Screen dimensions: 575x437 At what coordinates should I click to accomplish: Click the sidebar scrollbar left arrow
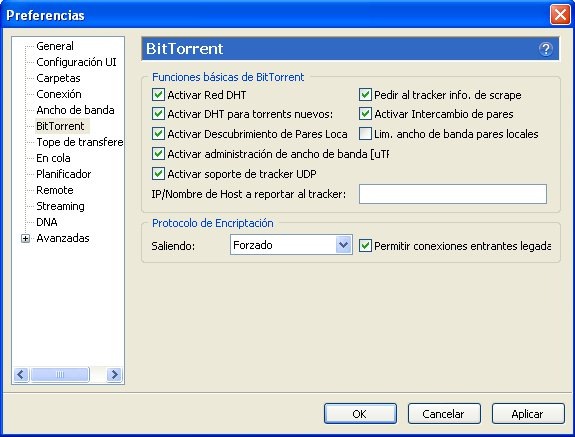(21, 374)
